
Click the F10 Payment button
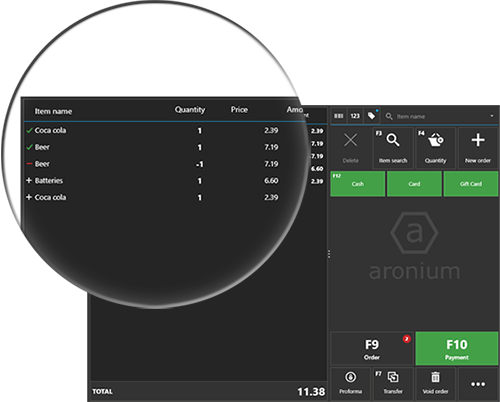tap(457, 349)
